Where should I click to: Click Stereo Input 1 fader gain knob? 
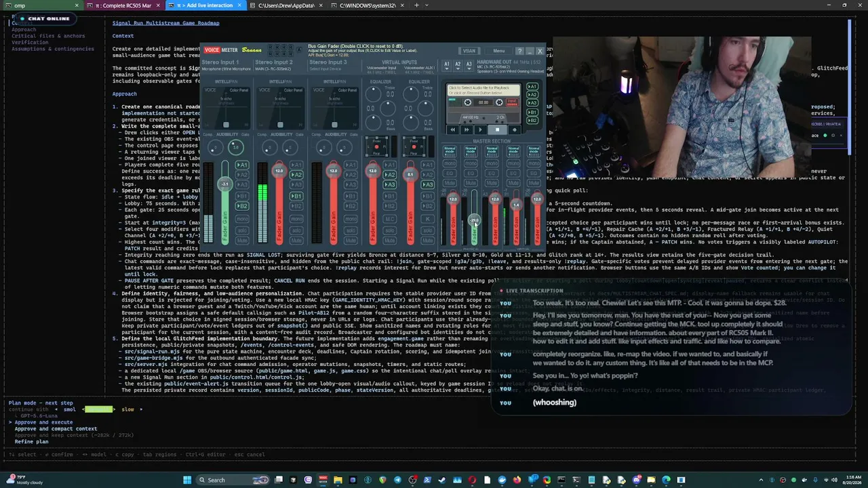click(225, 184)
